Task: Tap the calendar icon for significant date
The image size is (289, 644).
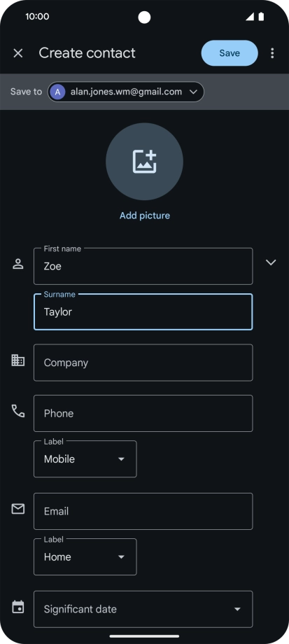Action: [18, 607]
